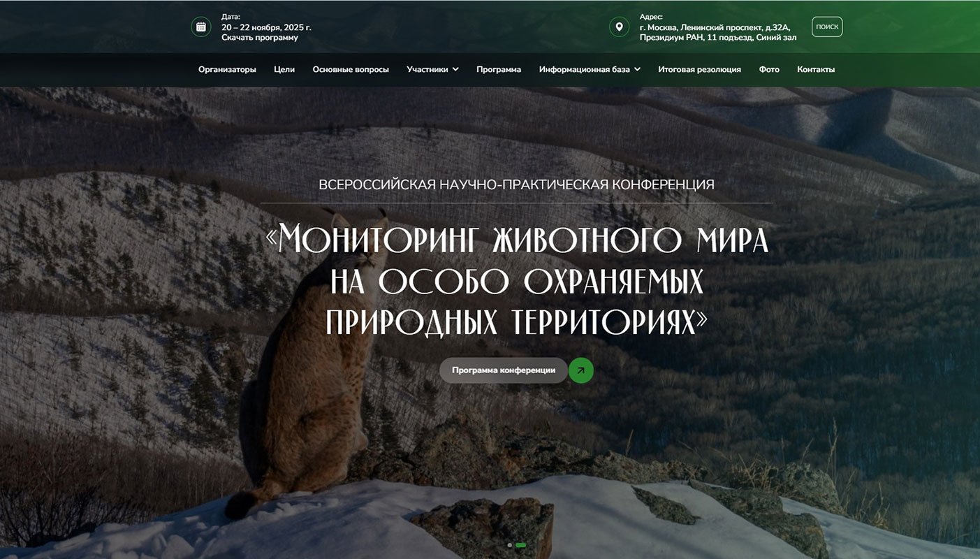980x559 pixels.
Task: Open Основные вопросы in the navigation
Action: click(x=351, y=69)
